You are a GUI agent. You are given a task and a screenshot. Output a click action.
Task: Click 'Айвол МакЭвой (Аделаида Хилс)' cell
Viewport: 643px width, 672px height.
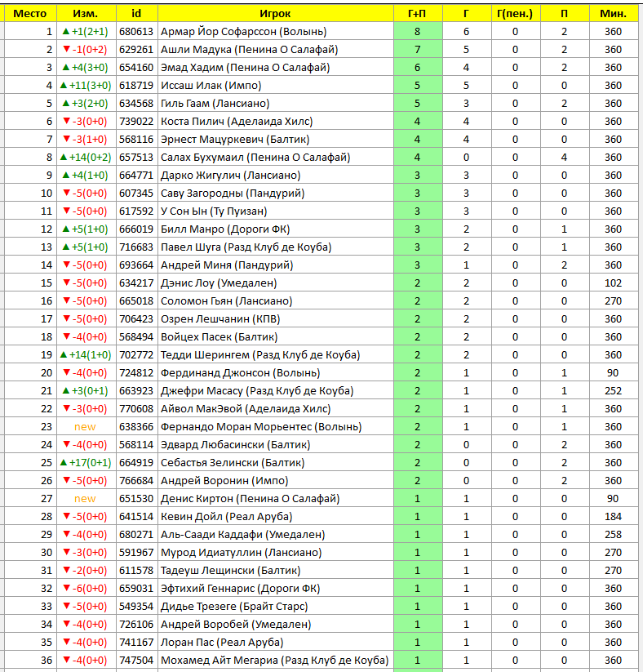[x=276, y=409]
